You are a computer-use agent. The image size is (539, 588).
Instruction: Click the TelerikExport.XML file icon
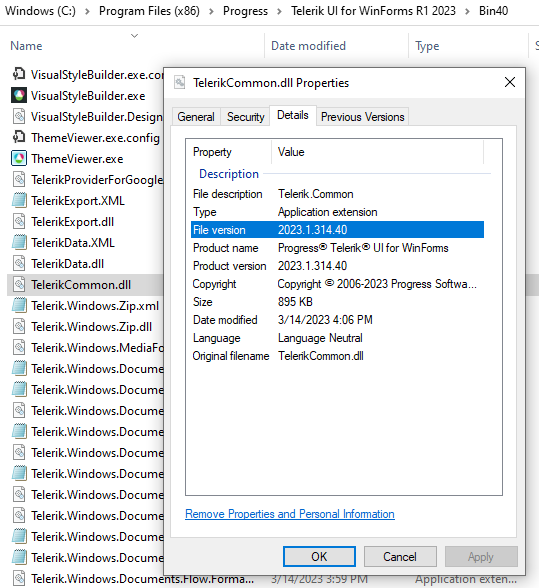tap(19, 201)
